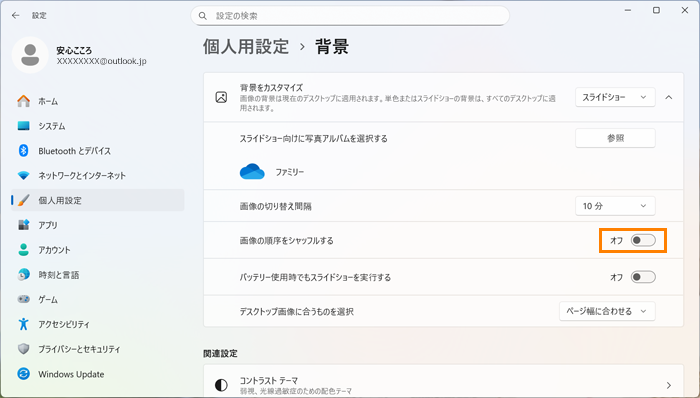
Task: Click the ゲーム controller icon
Action: (24, 299)
